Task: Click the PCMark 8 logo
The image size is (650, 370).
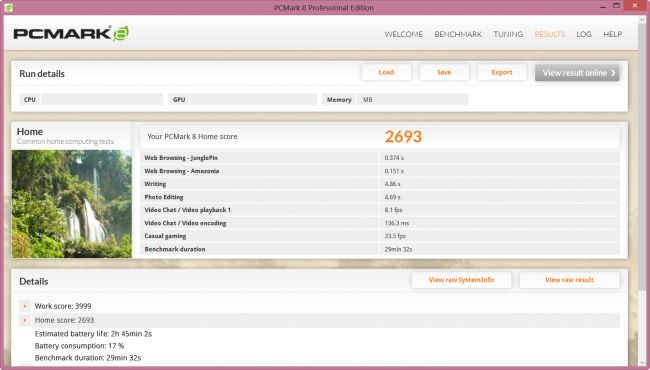Action: coord(71,34)
